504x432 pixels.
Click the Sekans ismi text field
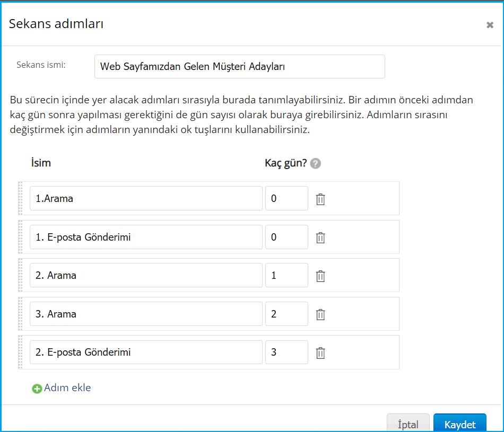(x=239, y=66)
